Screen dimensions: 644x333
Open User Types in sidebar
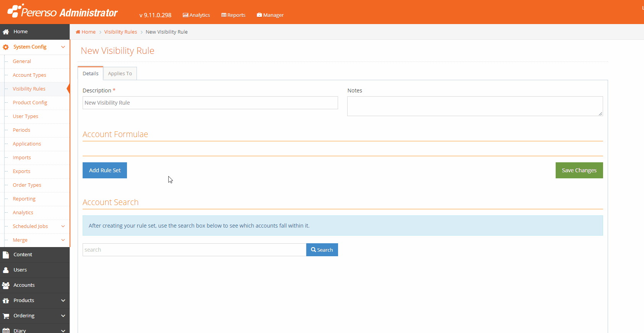(25, 116)
